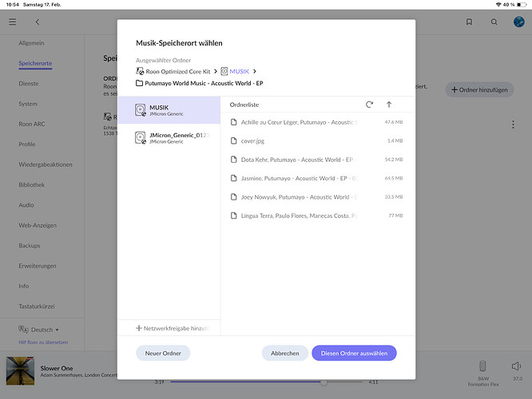This screenshot has height=399, width=532.
Task: Select the Joey Nowyuk file
Action: [316, 196]
